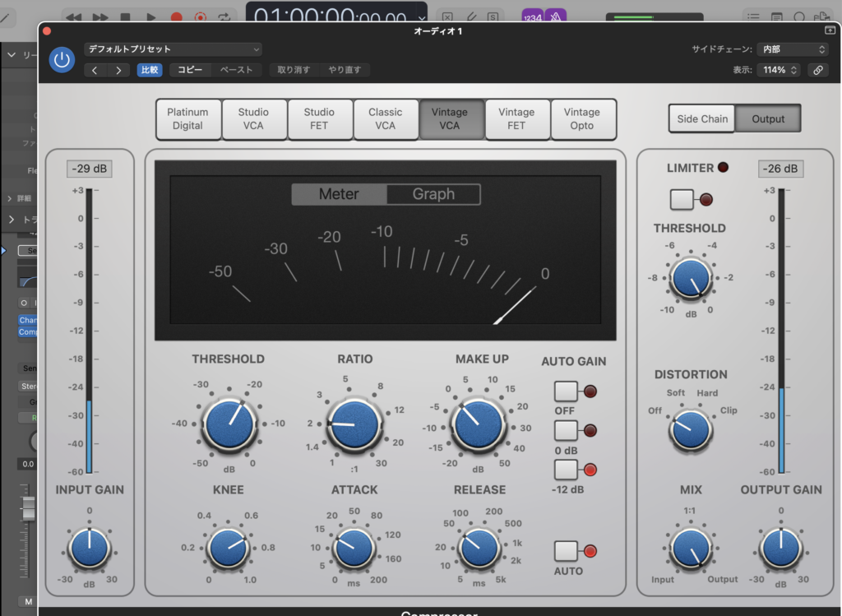Toggle the plug-in power bypass button
This screenshot has width=842, height=616.
(62, 59)
